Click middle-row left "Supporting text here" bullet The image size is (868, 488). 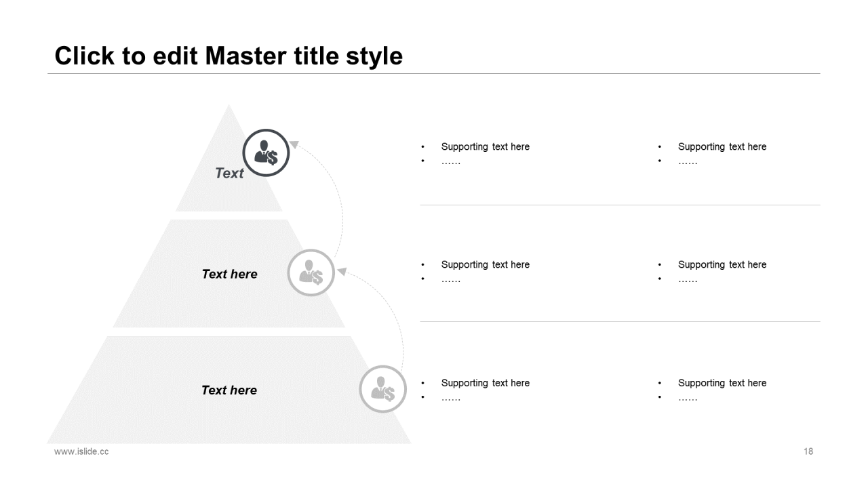[485, 264]
